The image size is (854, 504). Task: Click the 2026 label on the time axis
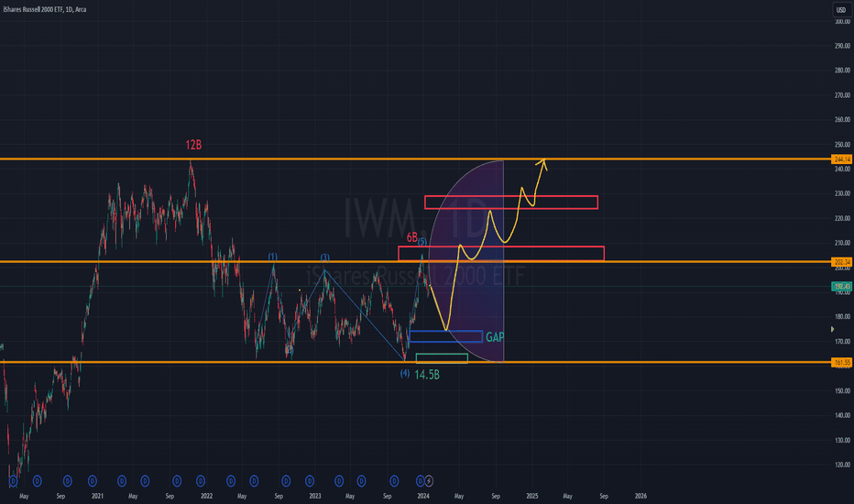(x=640, y=497)
